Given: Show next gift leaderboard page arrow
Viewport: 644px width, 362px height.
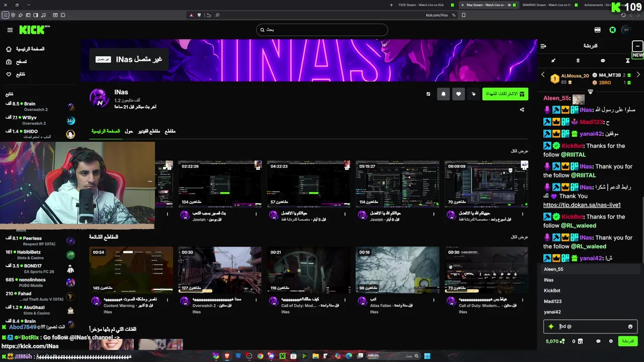Looking at the screenshot, I should 638,75.
